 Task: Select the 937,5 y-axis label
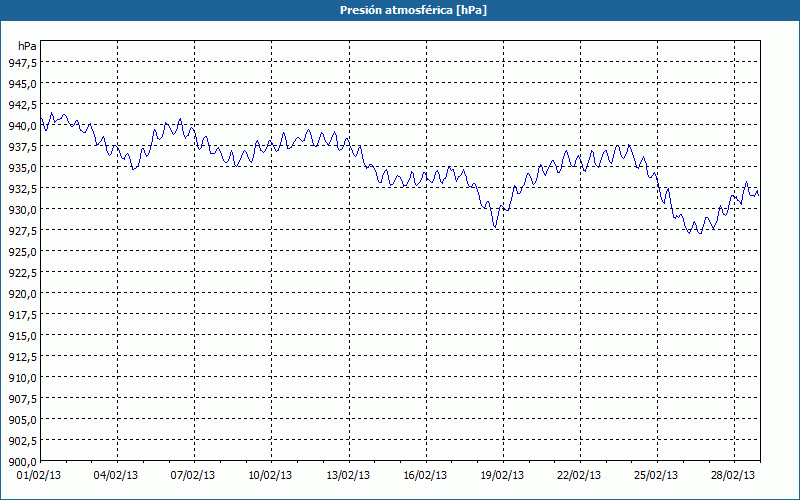(22, 146)
